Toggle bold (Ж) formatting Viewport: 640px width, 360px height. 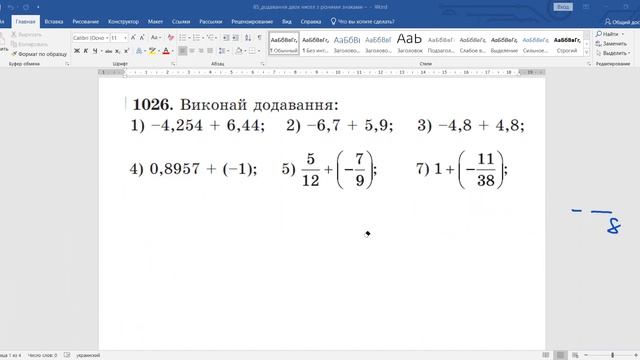(77, 51)
